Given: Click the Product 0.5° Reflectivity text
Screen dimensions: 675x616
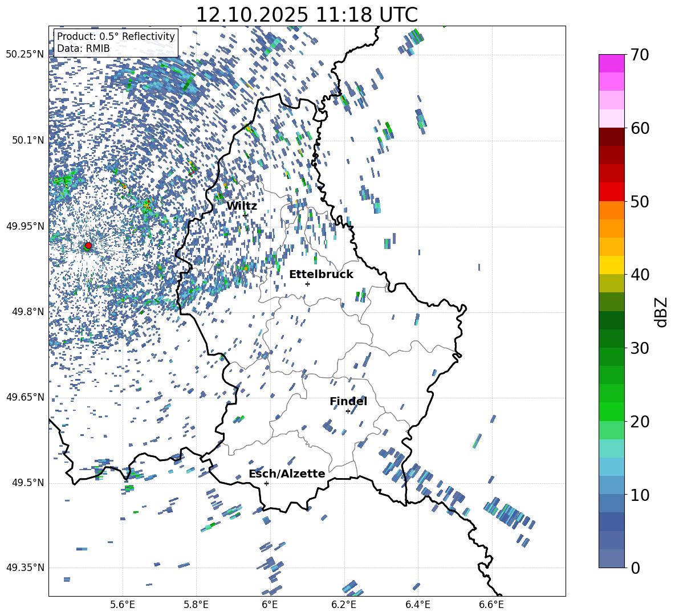Looking at the screenshot, I should (x=116, y=36).
